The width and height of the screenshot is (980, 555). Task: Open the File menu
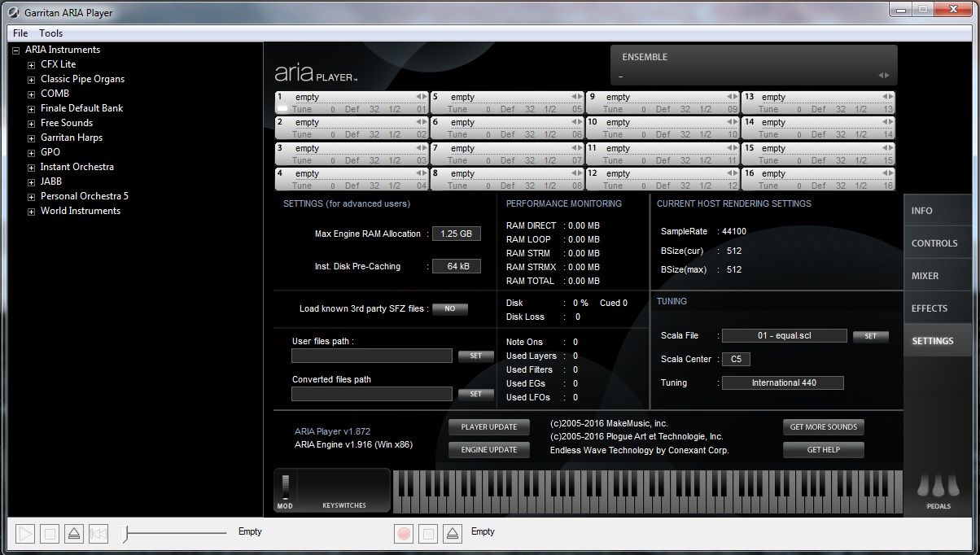click(20, 33)
